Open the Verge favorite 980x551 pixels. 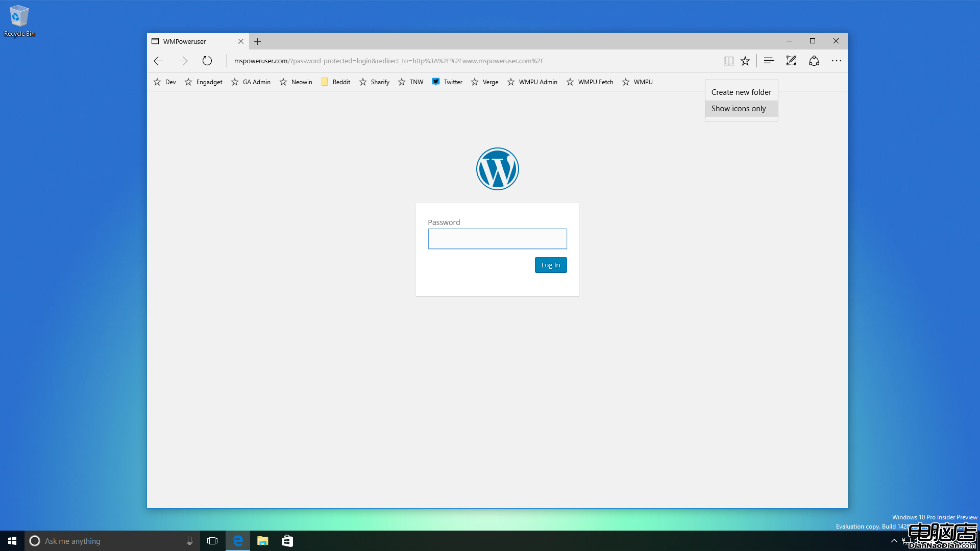[484, 82]
